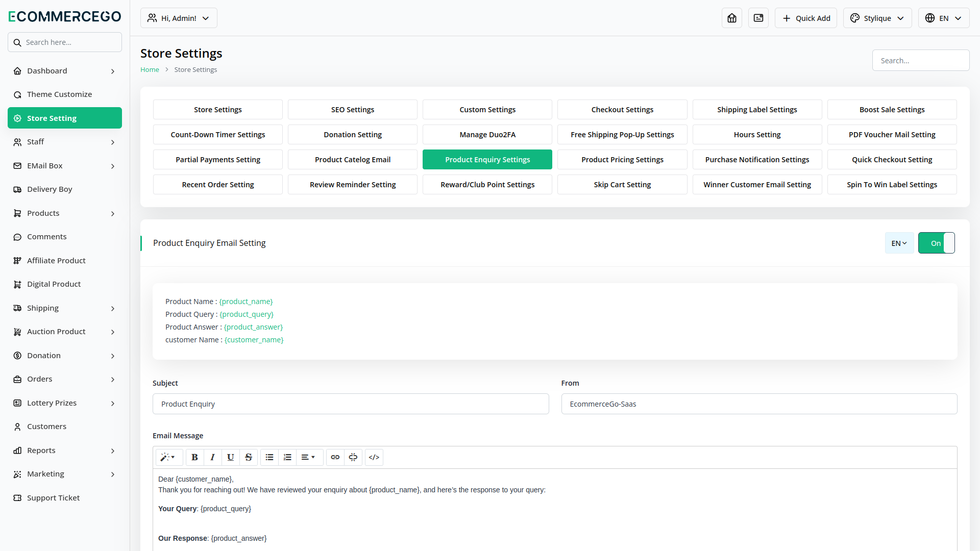Focus the From input field
980x551 pixels.
coord(759,404)
